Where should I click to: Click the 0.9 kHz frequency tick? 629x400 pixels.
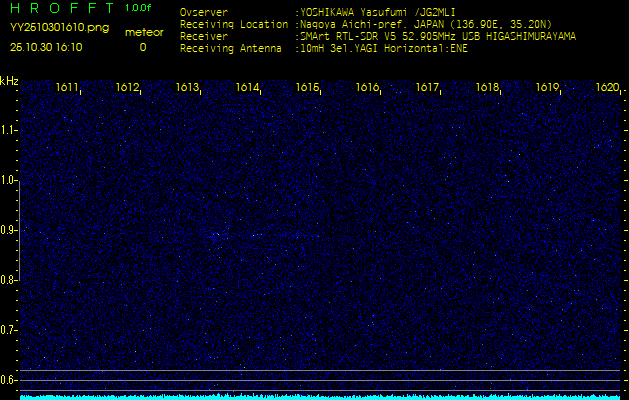(9, 230)
